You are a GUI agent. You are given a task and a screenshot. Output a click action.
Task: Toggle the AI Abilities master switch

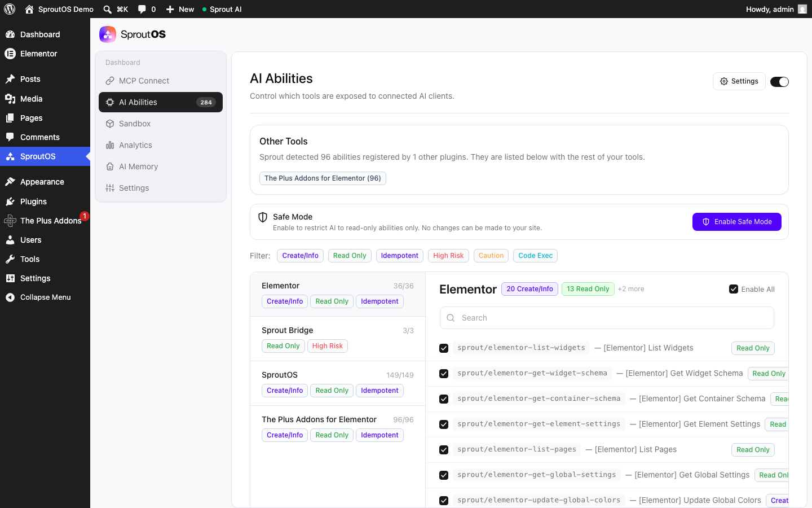(779, 82)
